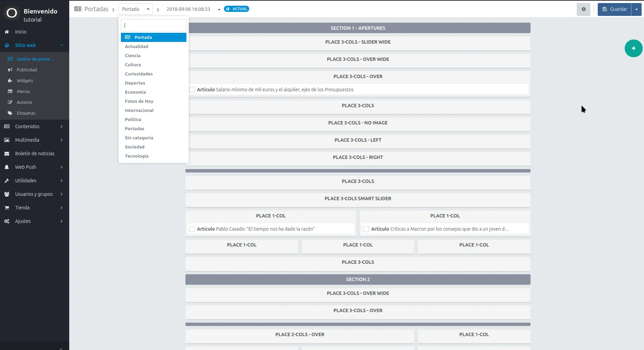This screenshot has width=644, height=350.
Task: Open frontpage settings gear button
Action: [584, 9]
